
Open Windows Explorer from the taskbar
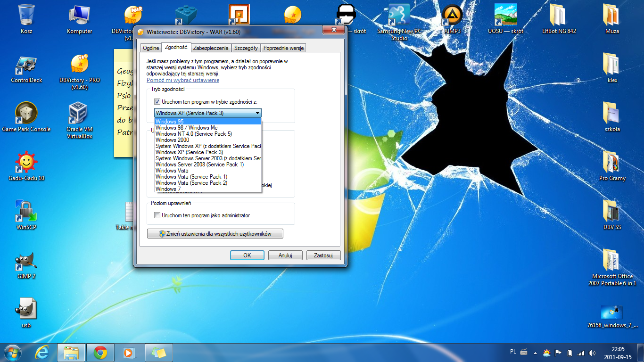71,353
